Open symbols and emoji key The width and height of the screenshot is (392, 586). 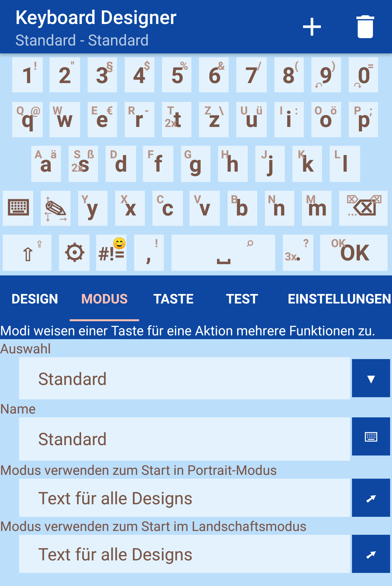click(x=111, y=253)
